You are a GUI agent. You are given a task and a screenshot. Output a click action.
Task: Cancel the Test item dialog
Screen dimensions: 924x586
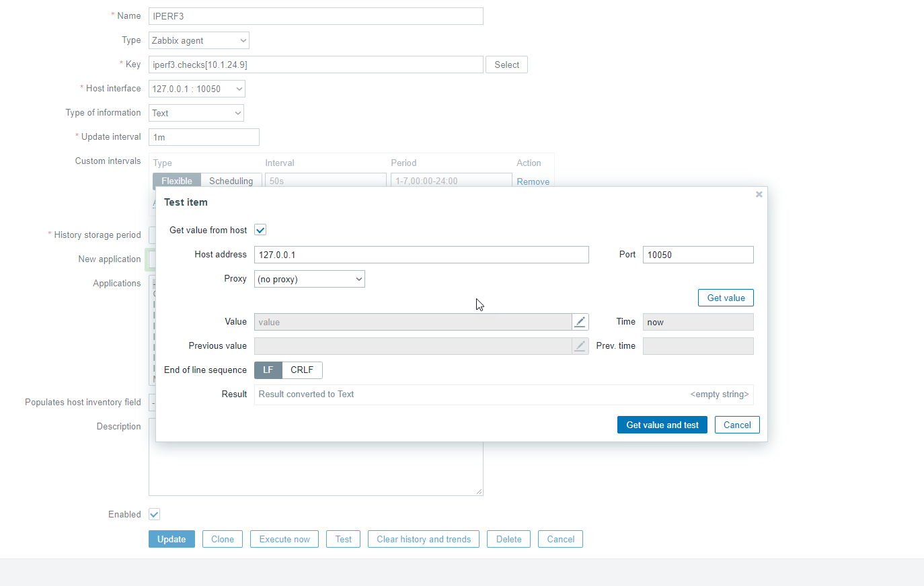point(737,425)
